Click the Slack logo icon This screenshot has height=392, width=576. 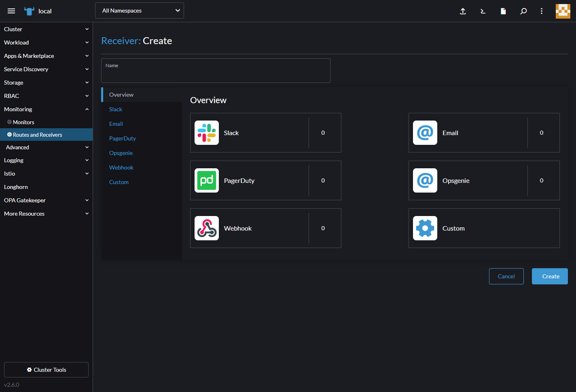[x=207, y=133]
